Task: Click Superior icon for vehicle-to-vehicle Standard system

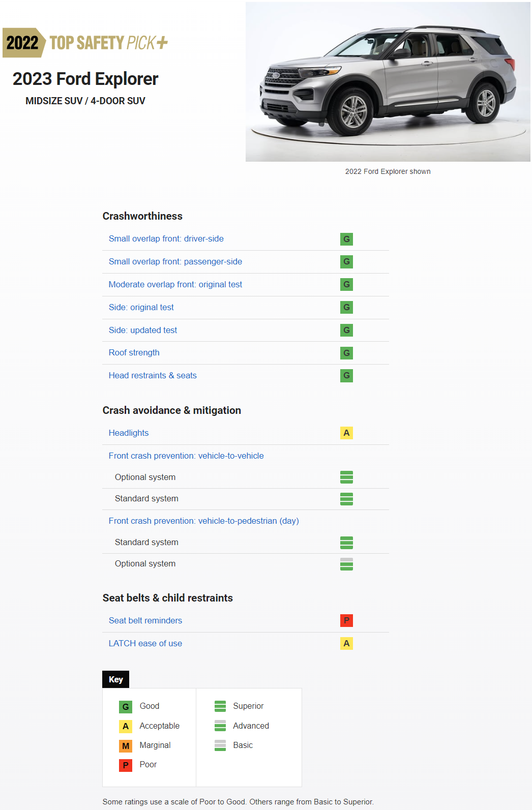Action: tap(346, 499)
